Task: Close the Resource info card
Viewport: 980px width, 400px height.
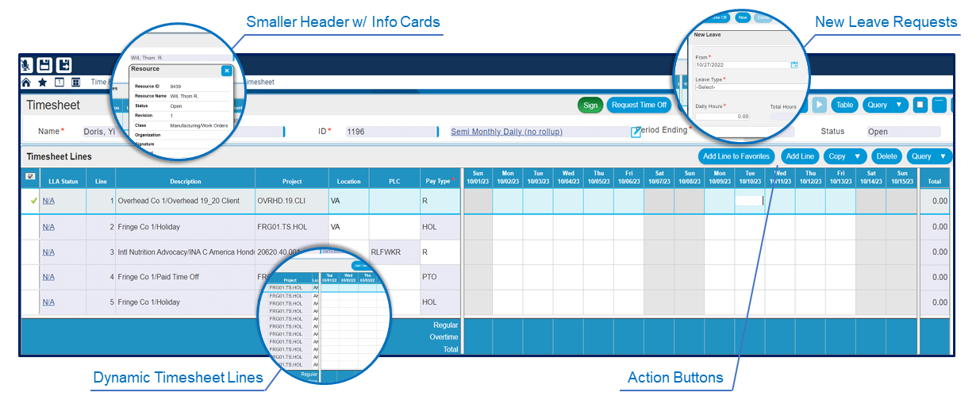Action: pyautogui.click(x=226, y=71)
